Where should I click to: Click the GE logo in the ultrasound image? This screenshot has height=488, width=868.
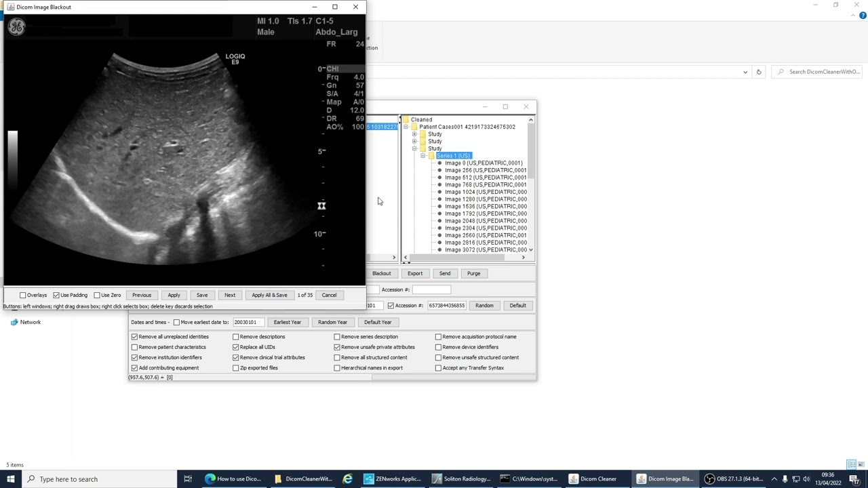16,26
